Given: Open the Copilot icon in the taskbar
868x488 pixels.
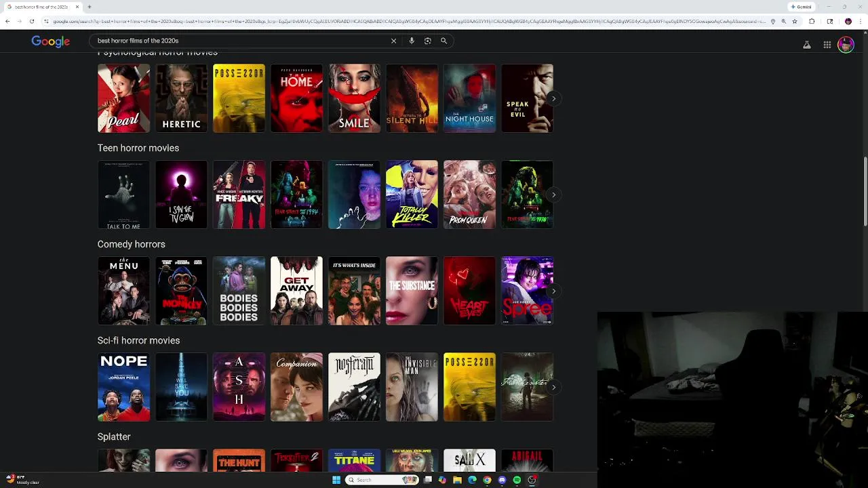Looking at the screenshot, I should click(443, 480).
